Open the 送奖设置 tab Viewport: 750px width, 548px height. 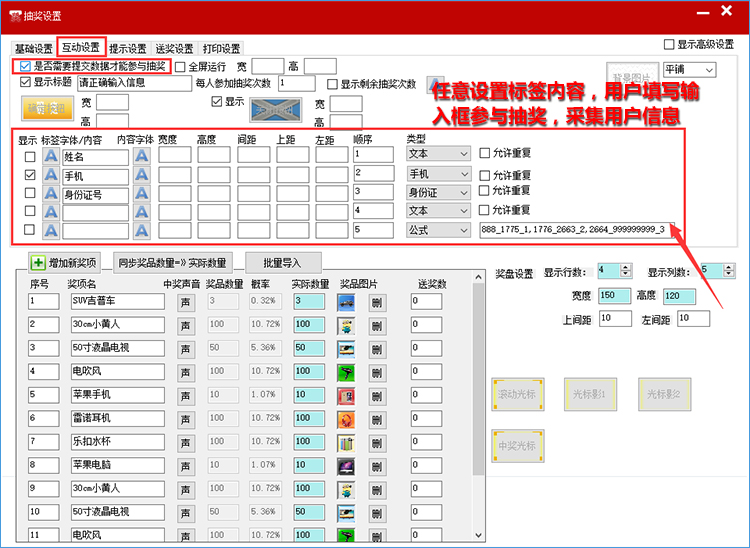(174, 49)
